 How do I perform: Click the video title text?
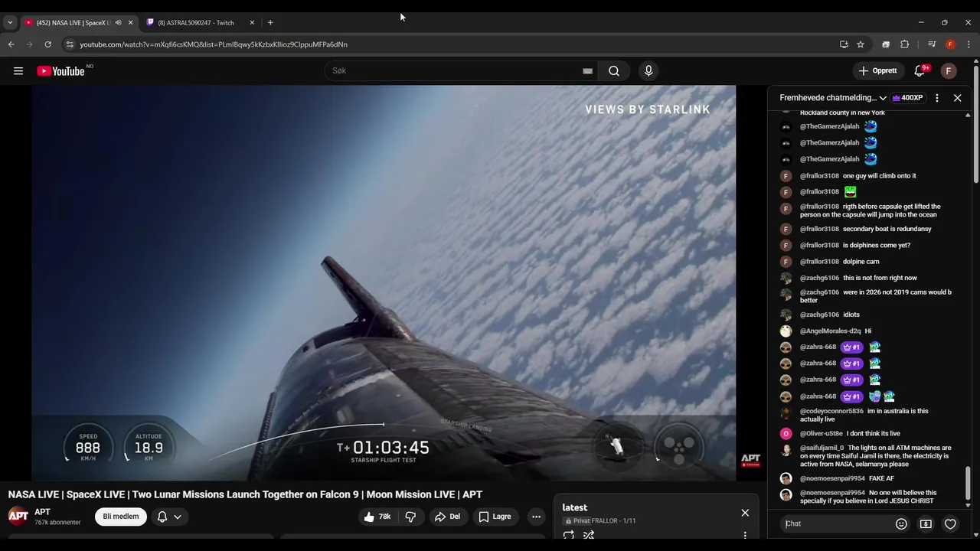click(245, 494)
